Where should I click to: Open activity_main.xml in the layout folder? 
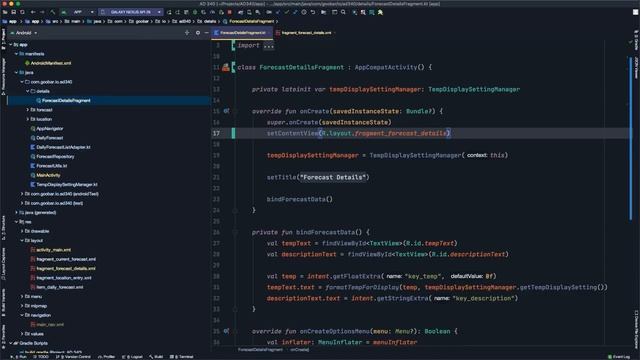point(51,250)
